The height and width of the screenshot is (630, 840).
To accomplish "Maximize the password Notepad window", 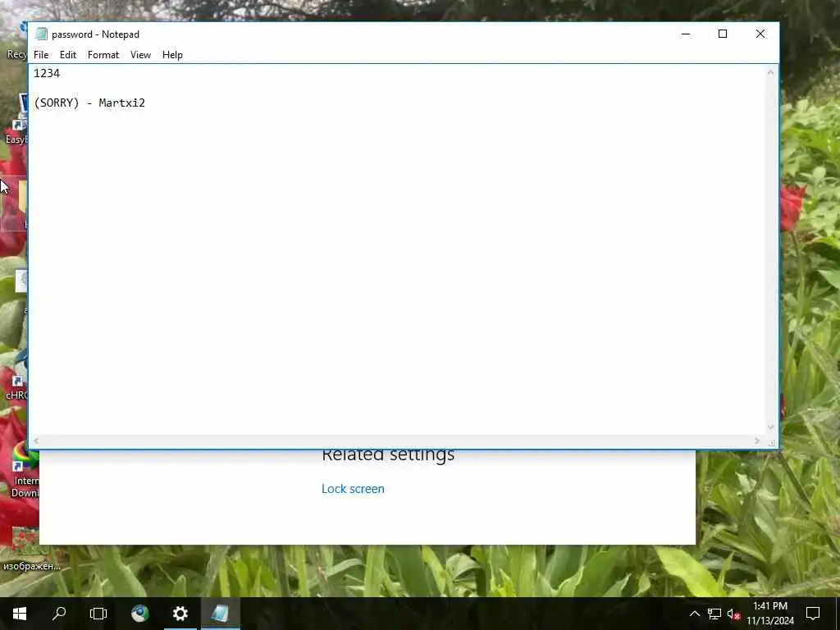I will pos(722,34).
